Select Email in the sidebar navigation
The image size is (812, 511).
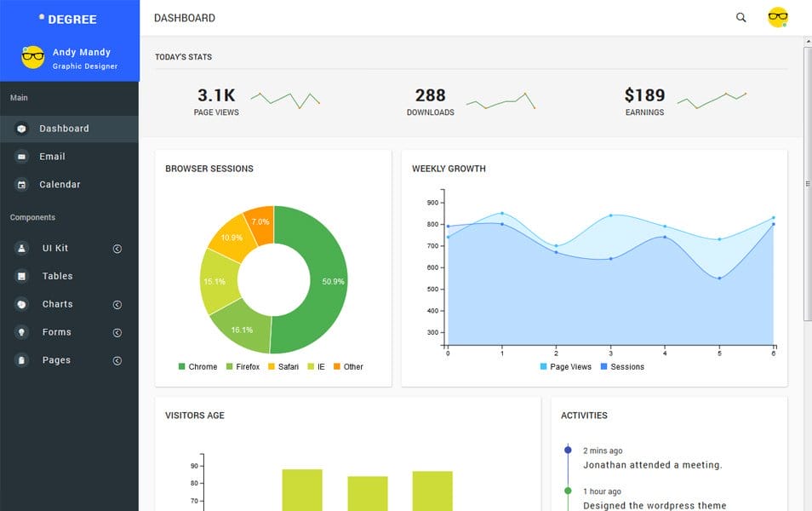[x=54, y=157]
